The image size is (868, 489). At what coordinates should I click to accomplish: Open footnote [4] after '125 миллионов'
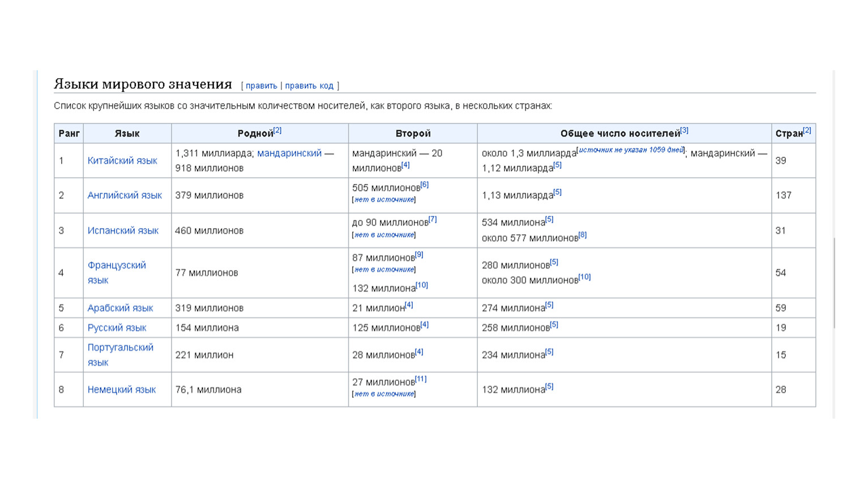pos(425,325)
